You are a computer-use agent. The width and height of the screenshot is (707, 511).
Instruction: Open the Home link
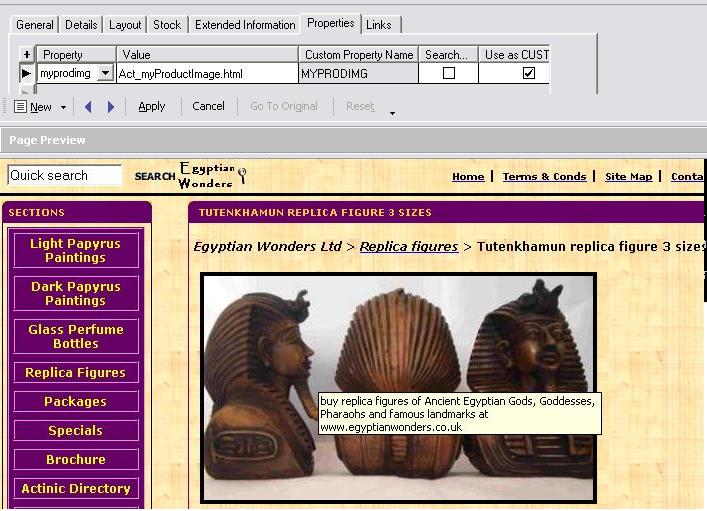pyautogui.click(x=468, y=177)
